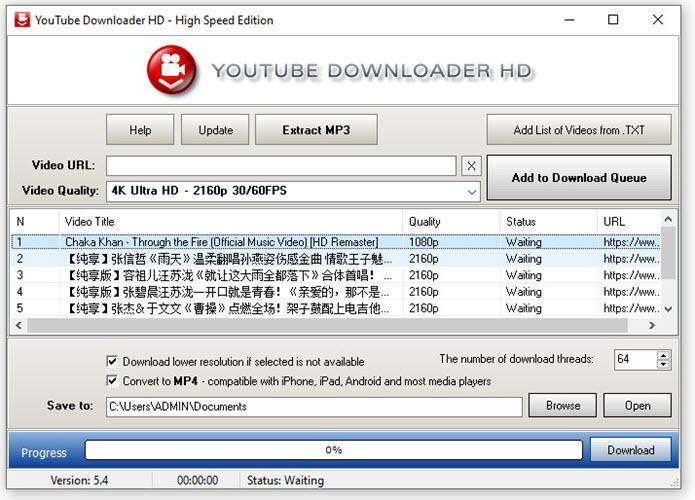Check for an Update
Screen dimensions: 695x500
[215, 130]
